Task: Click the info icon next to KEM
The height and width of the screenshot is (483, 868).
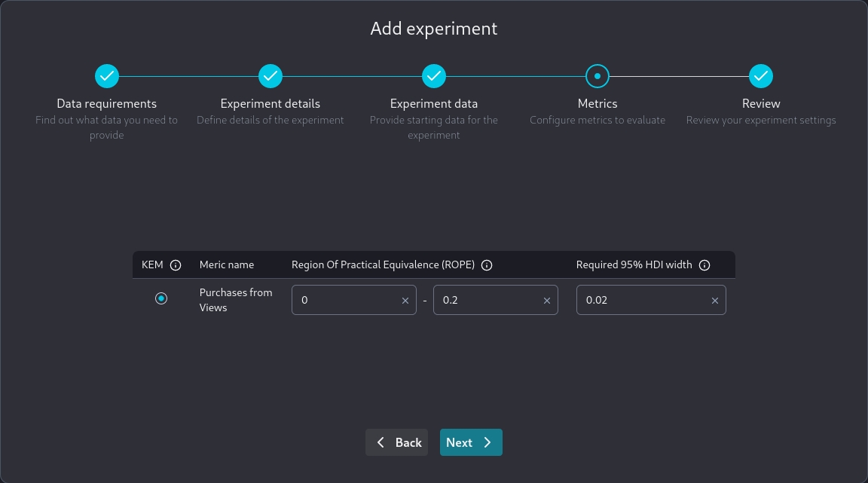Action: tap(176, 265)
